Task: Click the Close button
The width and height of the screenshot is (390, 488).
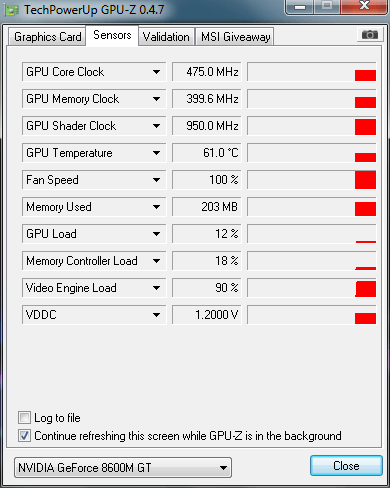Action: (346, 466)
